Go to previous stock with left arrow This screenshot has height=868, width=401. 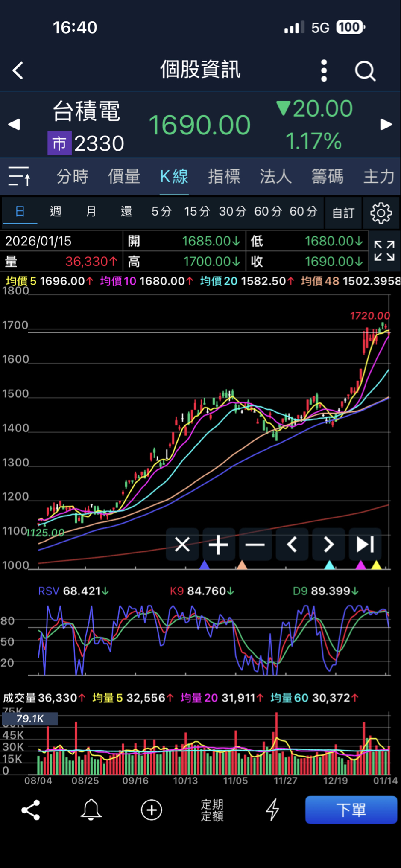pyautogui.click(x=14, y=125)
